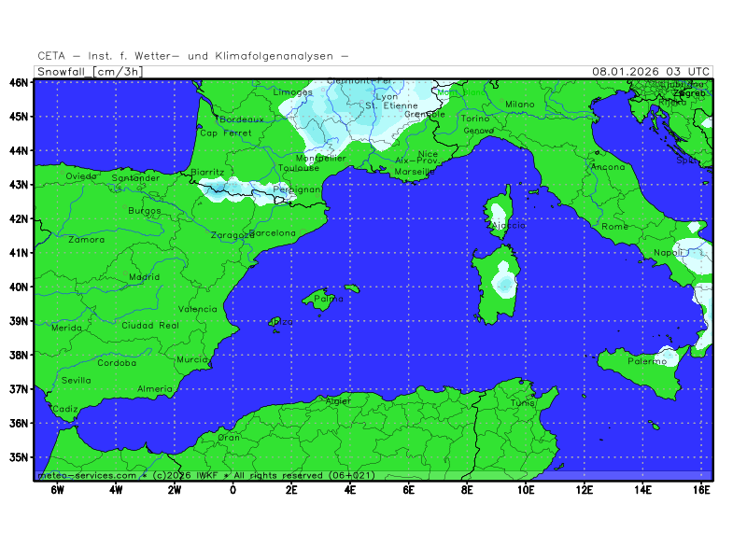Screen dimensions: 747x560
Task: Select the Bordeaux city label
Action: click(242, 119)
